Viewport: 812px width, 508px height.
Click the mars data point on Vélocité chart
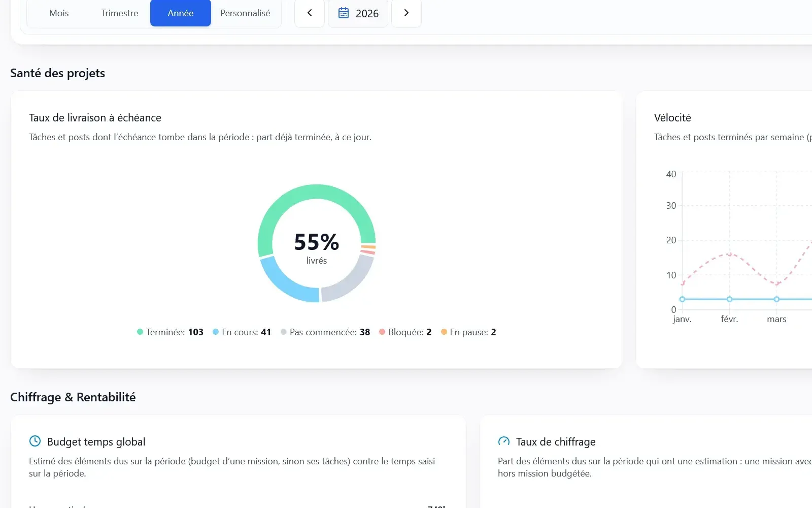(x=776, y=299)
